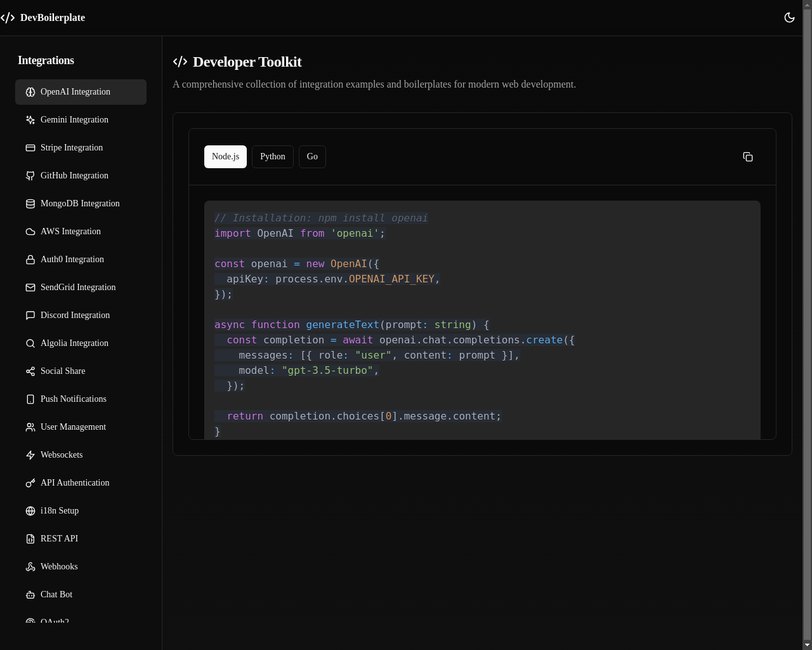Image resolution: width=812 pixels, height=650 pixels.
Task: Select AWS Integration label
Action: click(70, 232)
